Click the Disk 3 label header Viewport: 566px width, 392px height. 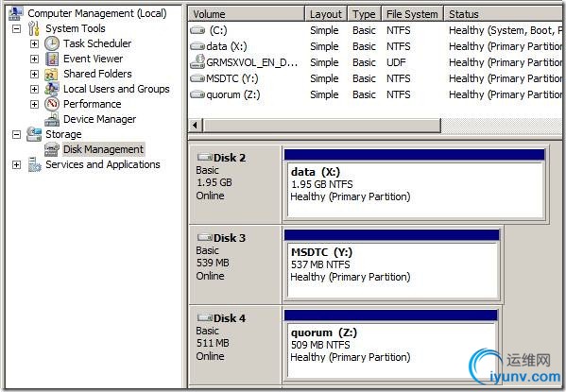coord(230,238)
